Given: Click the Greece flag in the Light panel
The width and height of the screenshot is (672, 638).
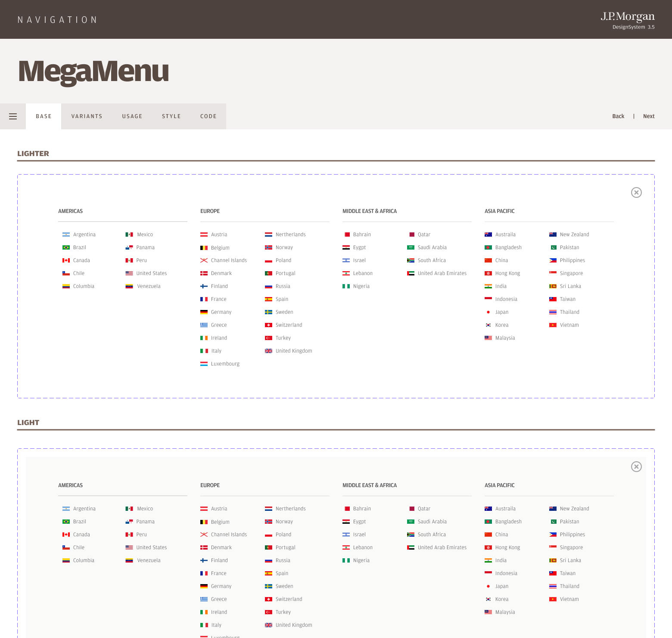Looking at the screenshot, I should (x=204, y=599).
